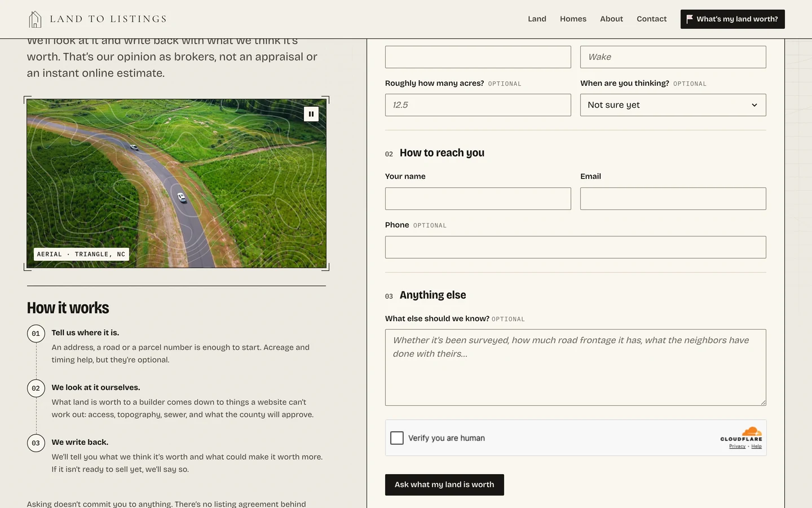Navigate to Contact

651,19
